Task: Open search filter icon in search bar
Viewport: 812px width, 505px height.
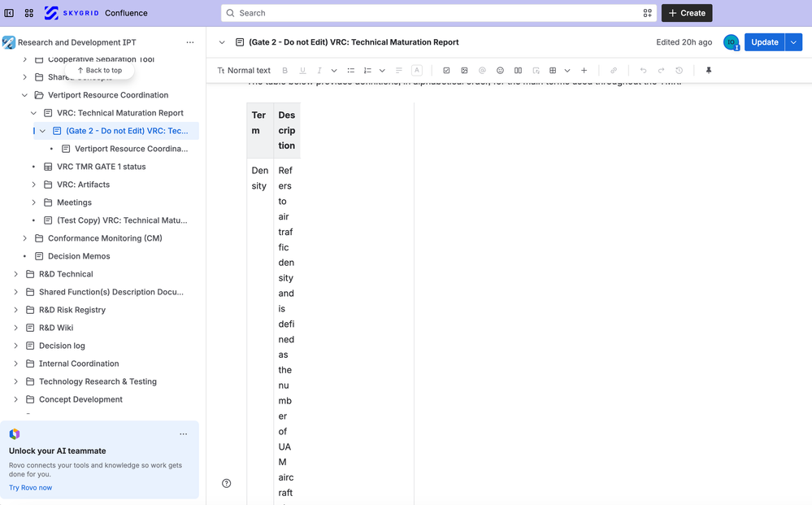Action: click(647, 13)
